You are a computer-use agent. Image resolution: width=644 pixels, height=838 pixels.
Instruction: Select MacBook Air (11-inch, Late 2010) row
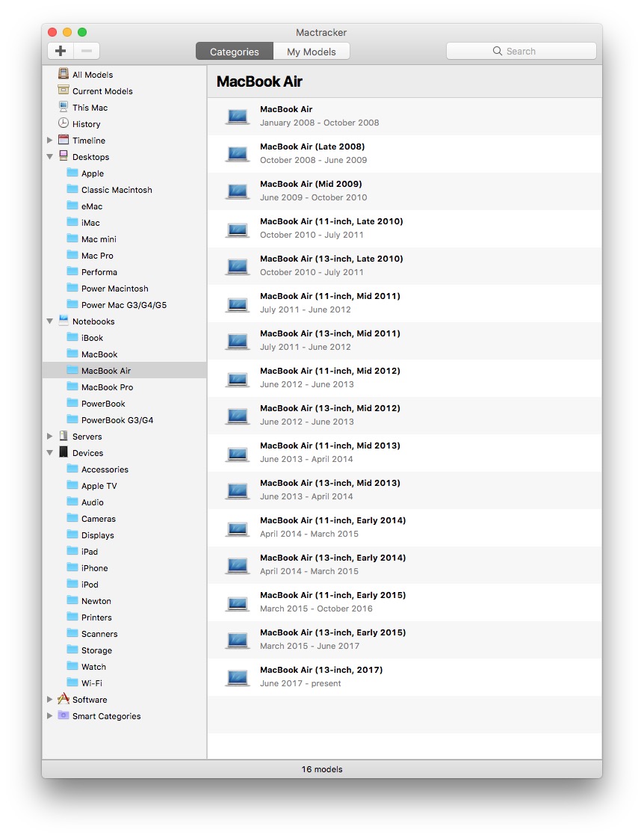pos(404,228)
